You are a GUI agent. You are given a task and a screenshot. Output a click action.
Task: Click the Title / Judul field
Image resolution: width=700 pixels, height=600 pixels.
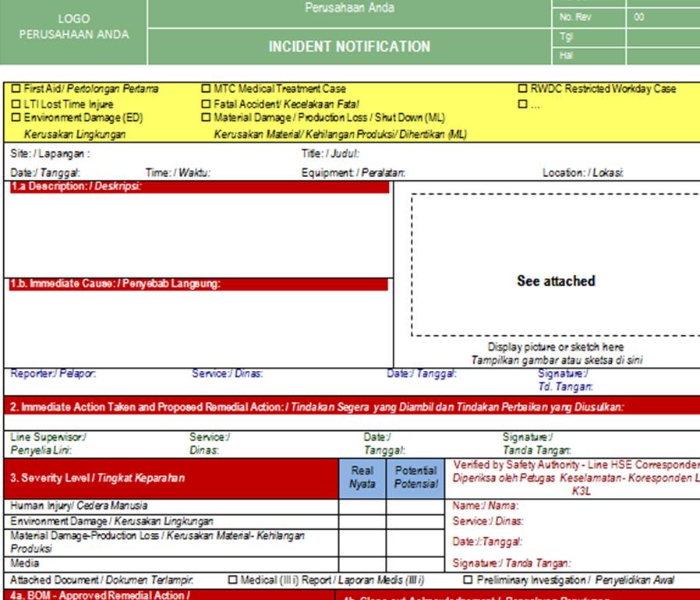(330, 154)
